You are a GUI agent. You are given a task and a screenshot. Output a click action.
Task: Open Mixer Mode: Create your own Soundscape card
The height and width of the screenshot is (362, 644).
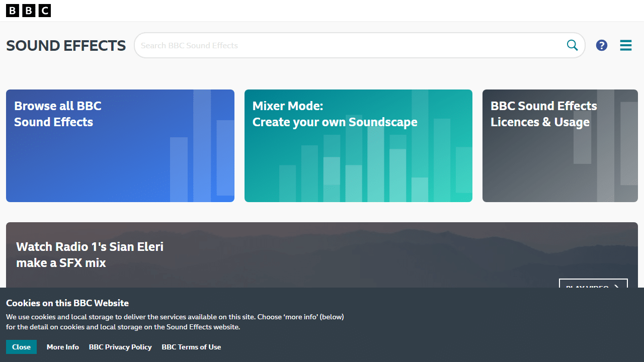pos(358,146)
